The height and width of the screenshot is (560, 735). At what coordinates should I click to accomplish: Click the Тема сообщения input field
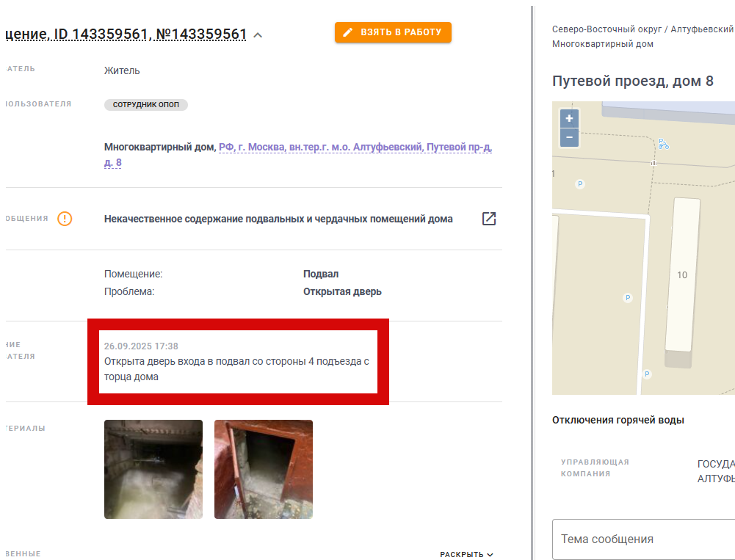(x=644, y=539)
